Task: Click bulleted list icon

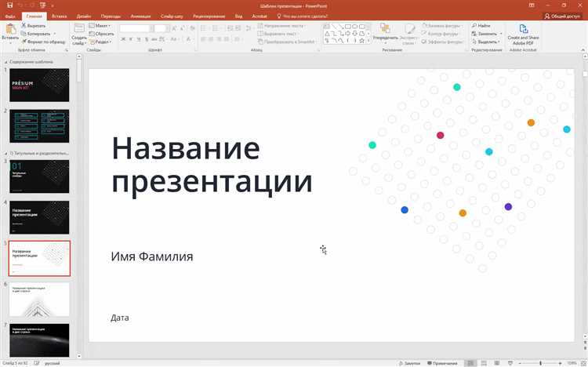Action: tap(205, 28)
